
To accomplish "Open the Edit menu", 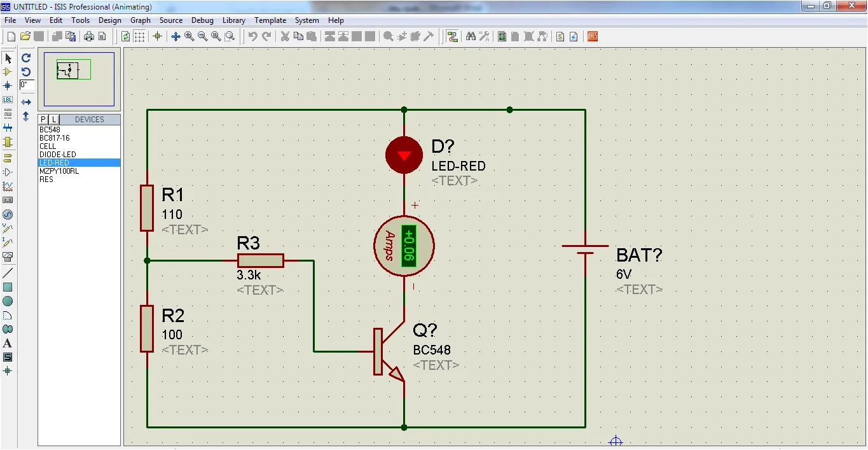I will point(56,20).
